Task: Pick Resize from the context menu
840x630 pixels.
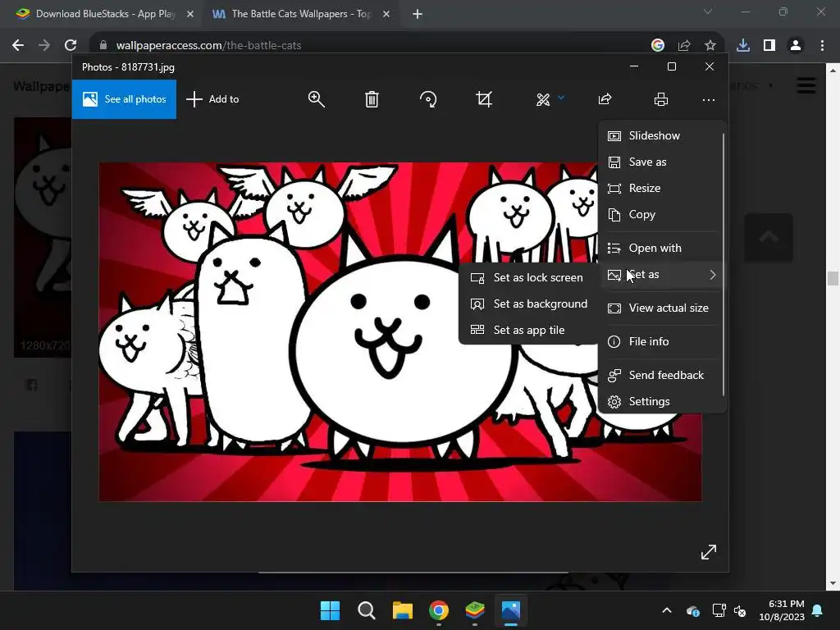Action: click(x=660, y=188)
